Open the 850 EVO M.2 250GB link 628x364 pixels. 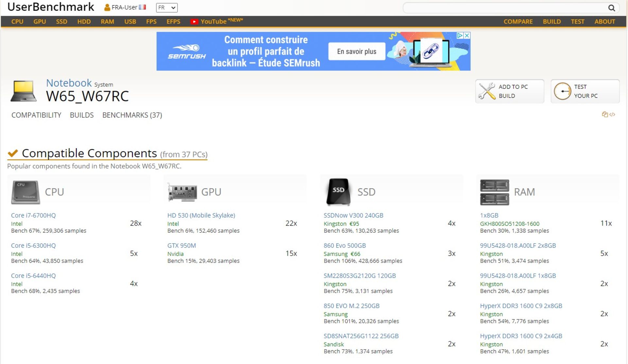(352, 306)
